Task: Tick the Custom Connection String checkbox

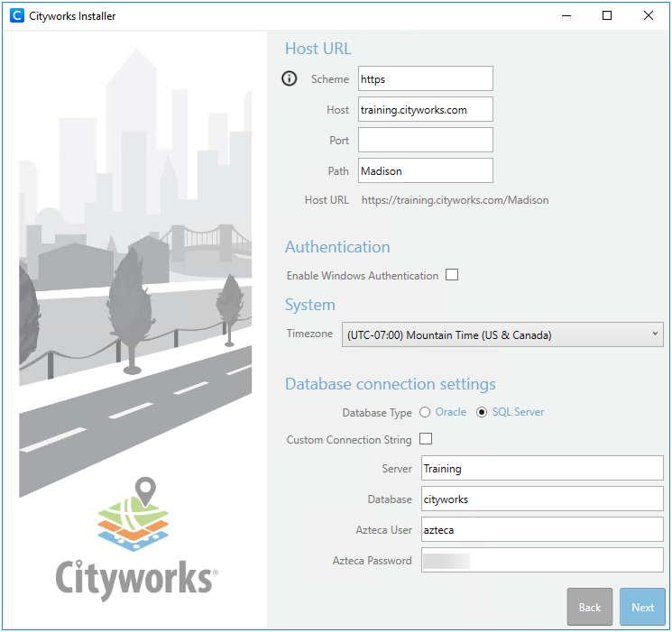Action: tap(426, 439)
